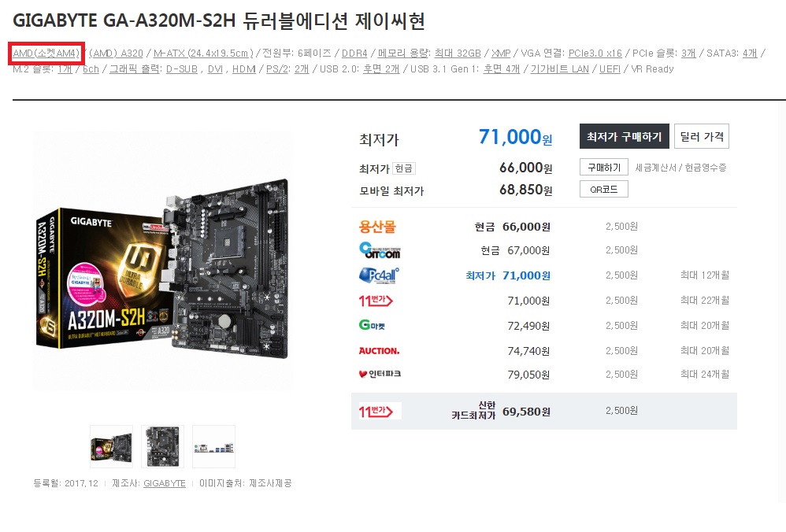Follow the AMD(소켓AM4) spec link
786x532 pixels.
46,53
